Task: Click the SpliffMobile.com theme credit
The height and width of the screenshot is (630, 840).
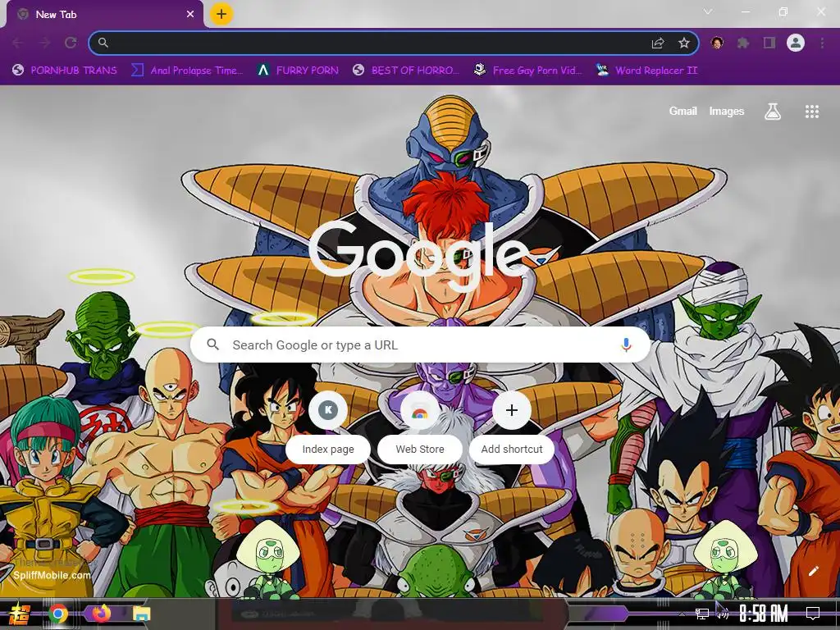Action: click(52, 575)
